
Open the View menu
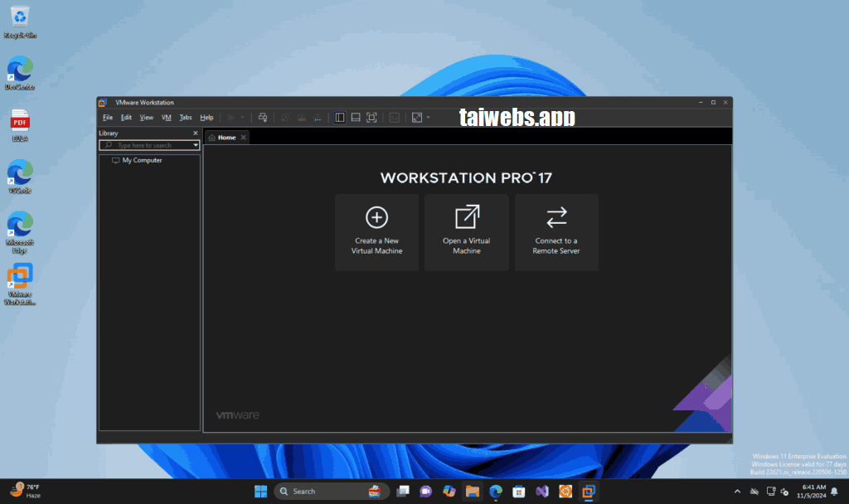coord(146,118)
